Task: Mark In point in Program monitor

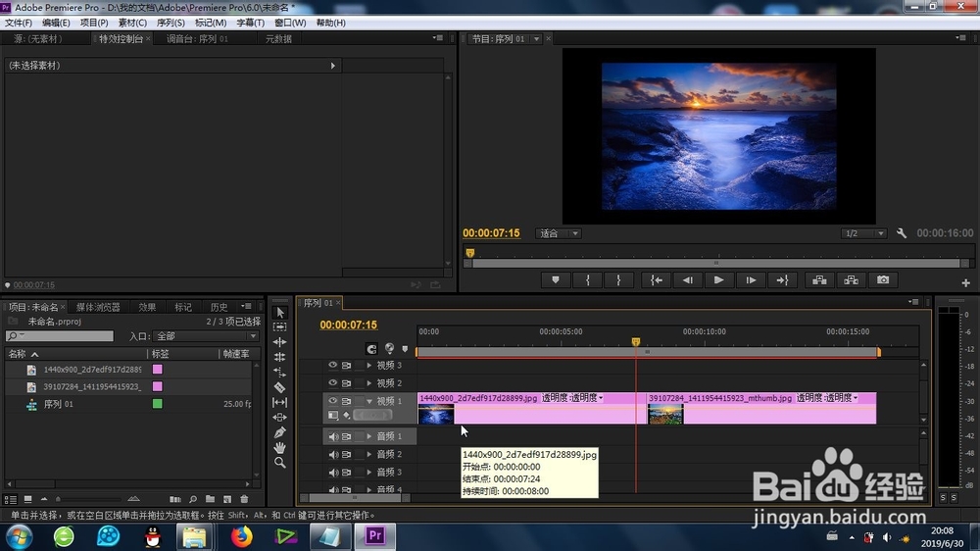Action: [587, 280]
